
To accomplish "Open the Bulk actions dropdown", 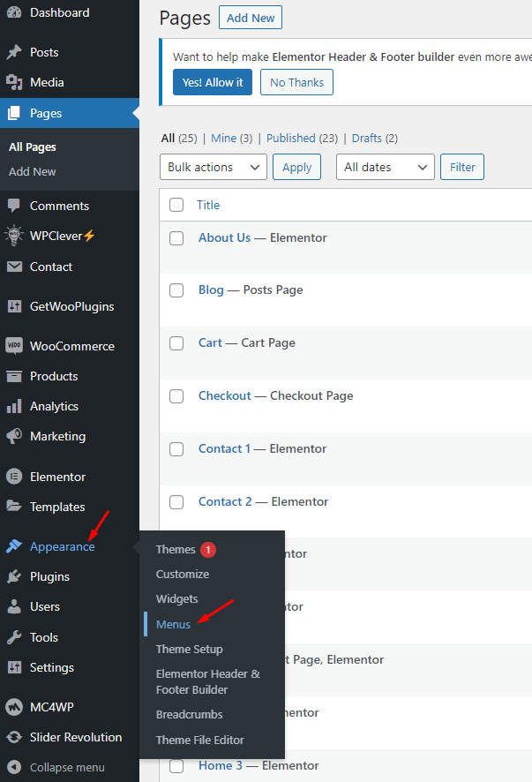I will point(214,167).
